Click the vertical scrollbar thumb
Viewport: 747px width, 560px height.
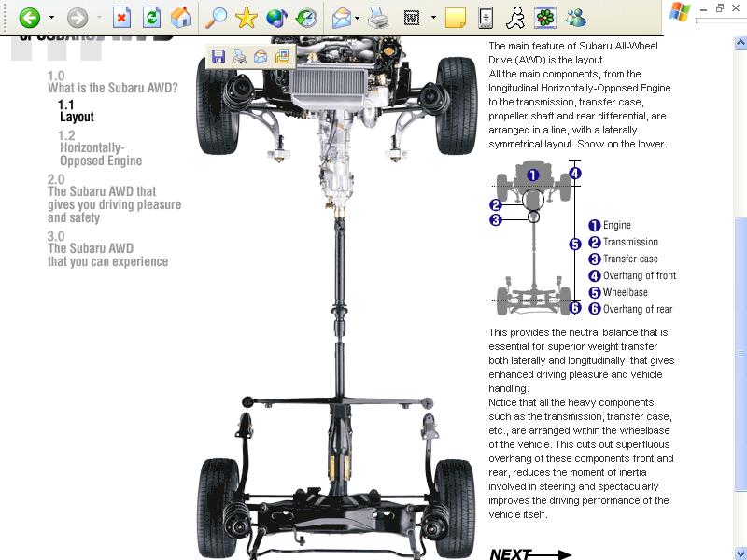(740, 354)
